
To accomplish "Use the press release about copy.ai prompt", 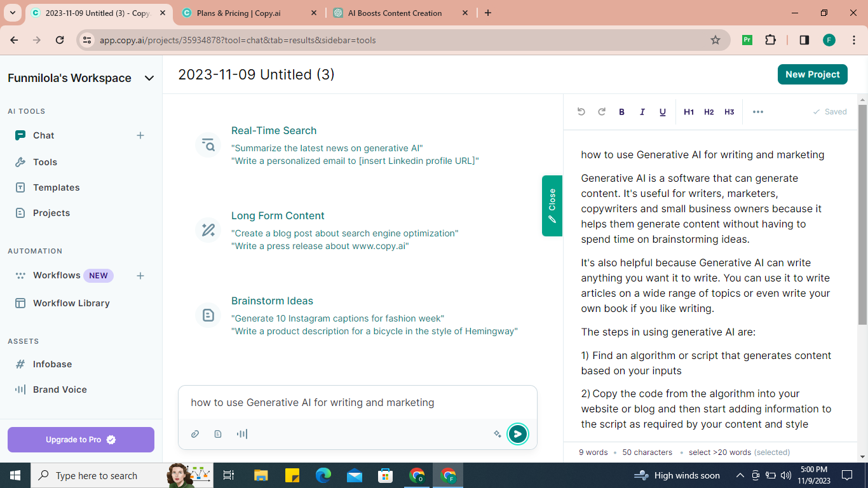I will (320, 246).
